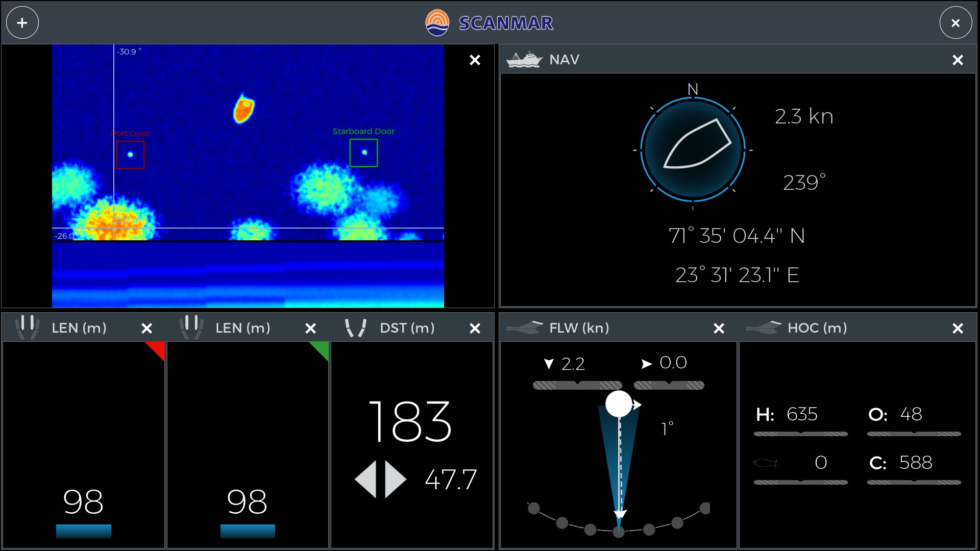Image resolution: width=980 pixels, height=551 pixels.
Task: Click the port LEN 98 blue bar
Action: click(84, 531)
